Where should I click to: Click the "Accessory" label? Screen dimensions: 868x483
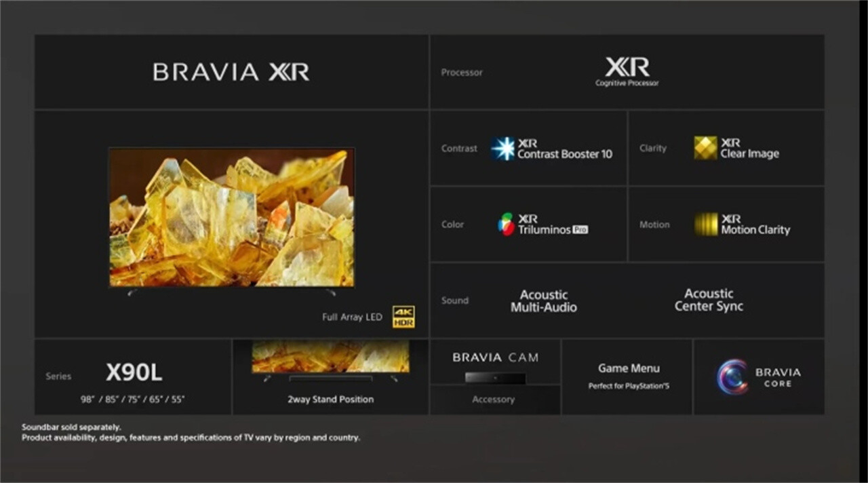[494, 400]
